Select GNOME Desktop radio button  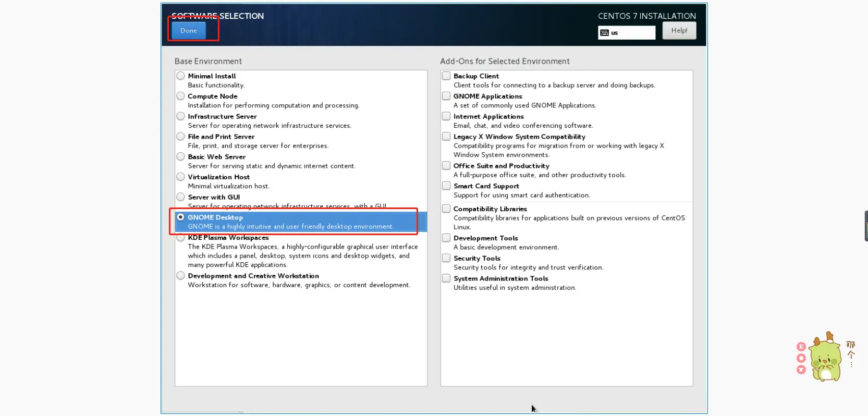tap(180, 217)
